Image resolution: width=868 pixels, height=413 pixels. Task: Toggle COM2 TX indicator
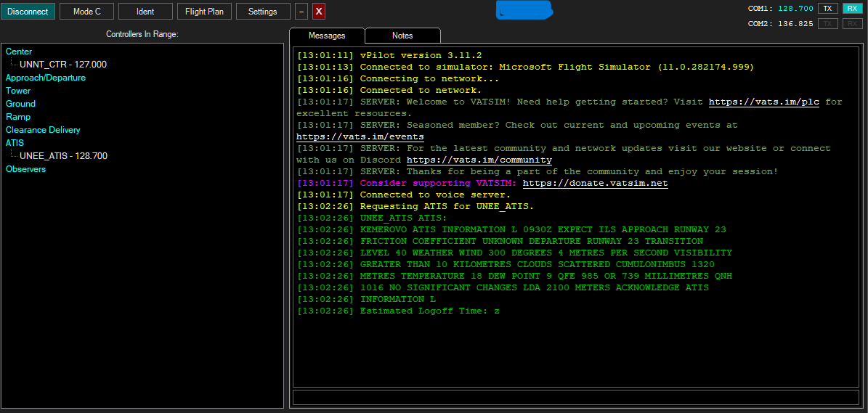point(827,24)
